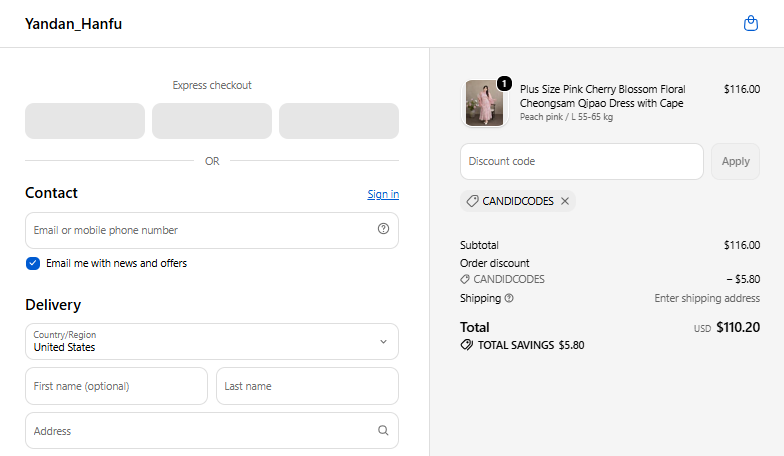Screen dimensions: 784x456
Task: Choose the middle express checkout button
Action: click(x=212, y=121)
